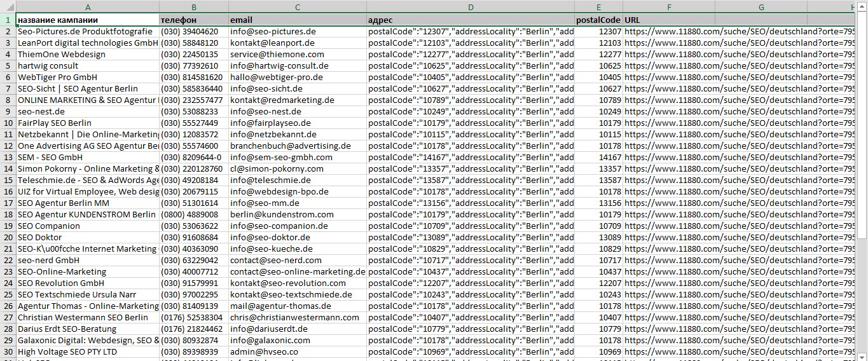The height and width of the screenshot is (361, 868).
Task: Click the phone cell (0800) 4889008
Action: (x=193, y=214)
